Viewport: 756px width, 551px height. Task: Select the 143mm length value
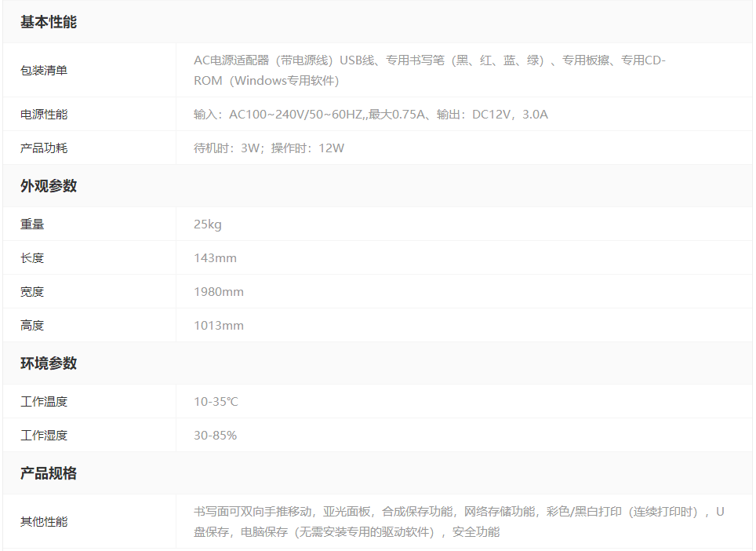point(215,258)
